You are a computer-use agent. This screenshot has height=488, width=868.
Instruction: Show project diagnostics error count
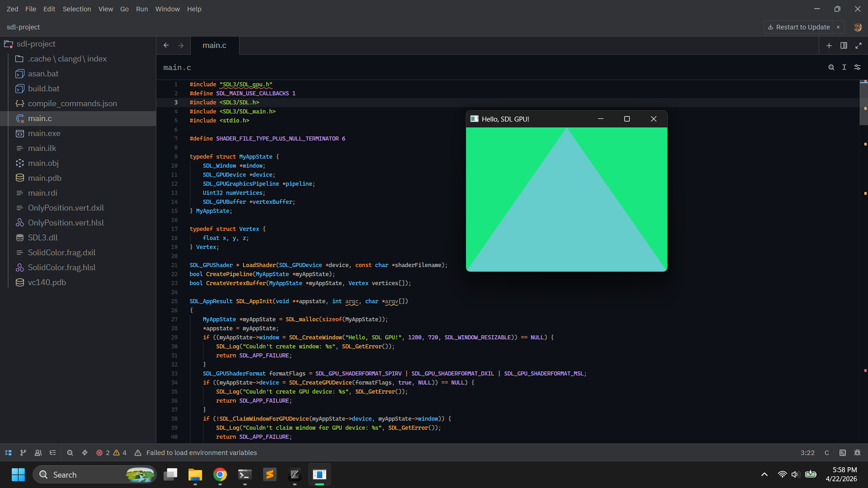[103, 453]
